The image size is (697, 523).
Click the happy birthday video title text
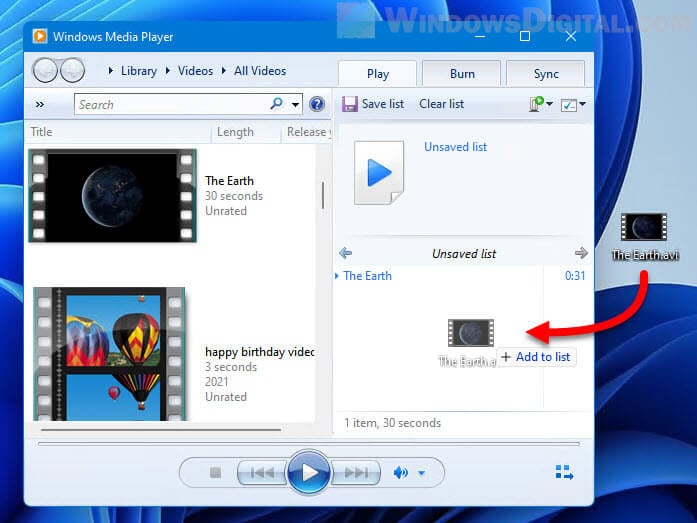[x=260, y=352]
